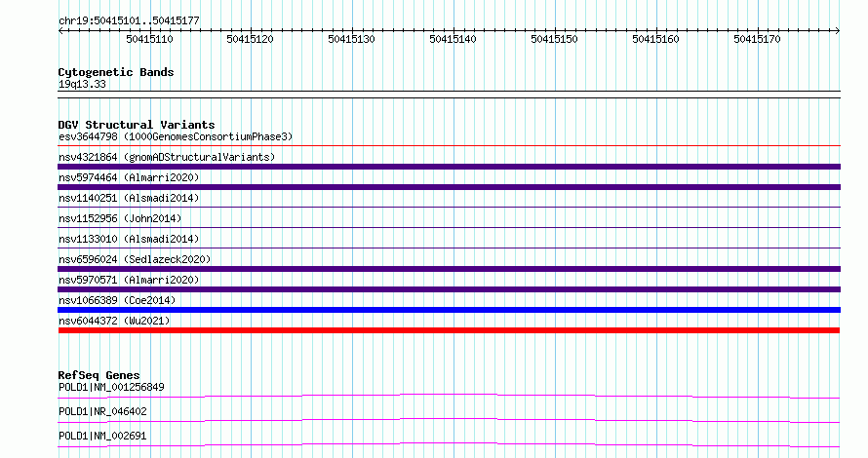Click ruler position 50415120
Screen dimensions: 868x458
click(251, 39)
